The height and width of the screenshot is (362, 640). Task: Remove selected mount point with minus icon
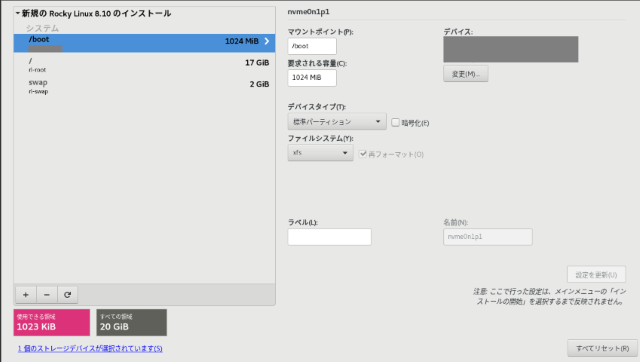pyautogui.click(x=47, y=295)
